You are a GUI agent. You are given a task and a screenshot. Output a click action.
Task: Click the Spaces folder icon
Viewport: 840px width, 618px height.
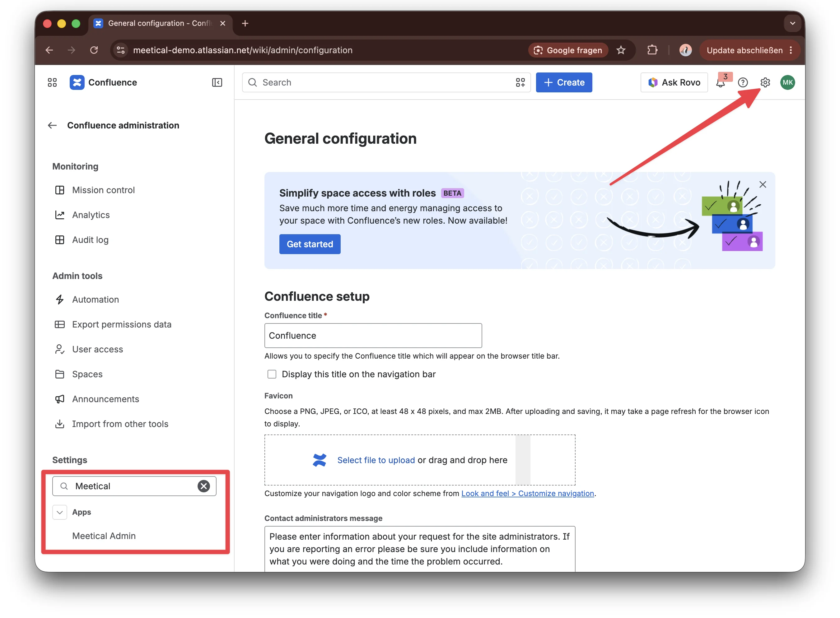click(59, 374)
